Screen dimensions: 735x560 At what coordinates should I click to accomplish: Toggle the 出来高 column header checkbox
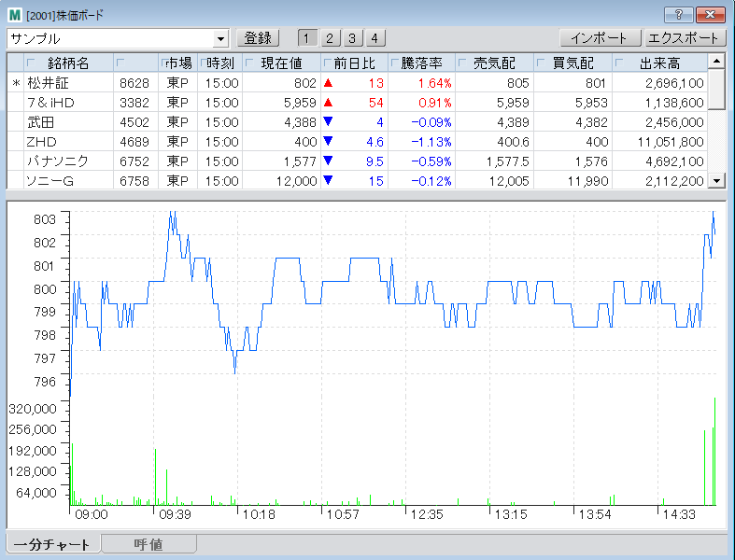[621, 63]
